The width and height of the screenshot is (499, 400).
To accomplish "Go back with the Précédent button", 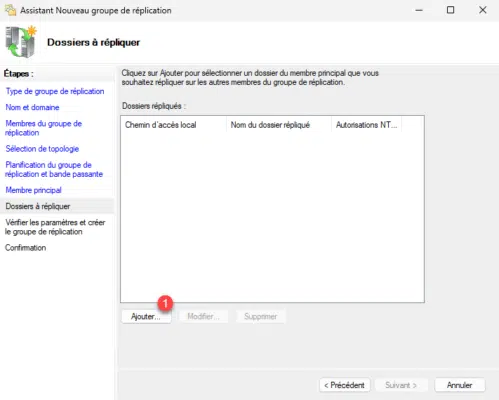I will pyautogui.click(x=344, y=385).
